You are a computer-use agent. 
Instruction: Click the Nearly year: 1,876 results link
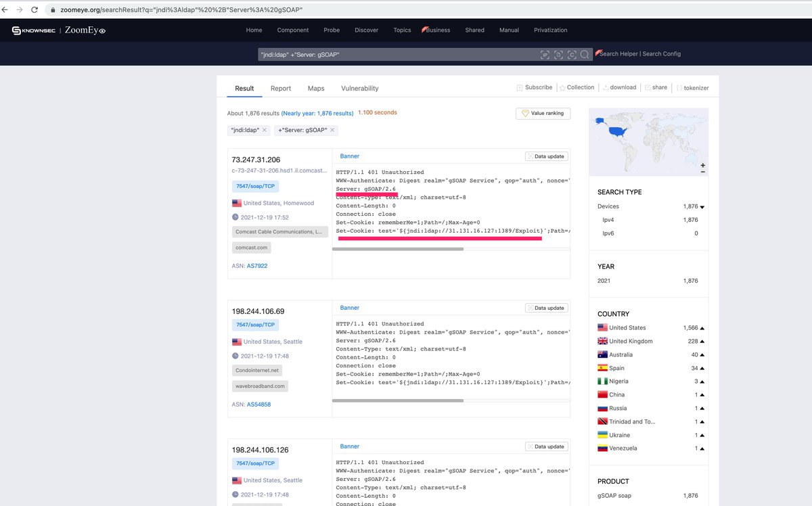click(317, 113)
